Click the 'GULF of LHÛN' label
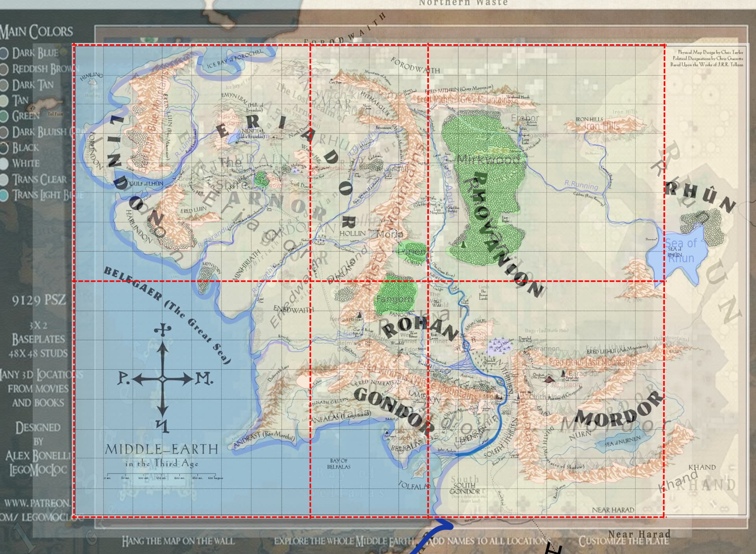756x554 pixels. click(146, 183)
